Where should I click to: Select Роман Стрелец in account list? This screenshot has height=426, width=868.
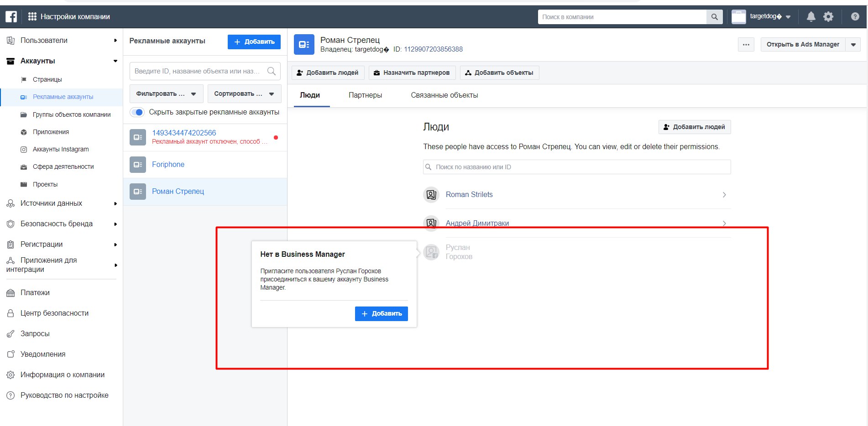pos(205,192)
